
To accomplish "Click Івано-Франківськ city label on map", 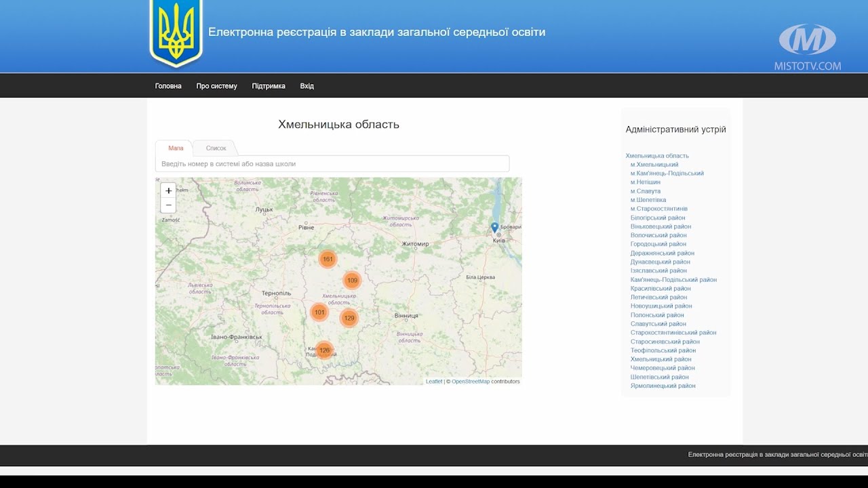I will pyautogui.click(x=237, y=337).
